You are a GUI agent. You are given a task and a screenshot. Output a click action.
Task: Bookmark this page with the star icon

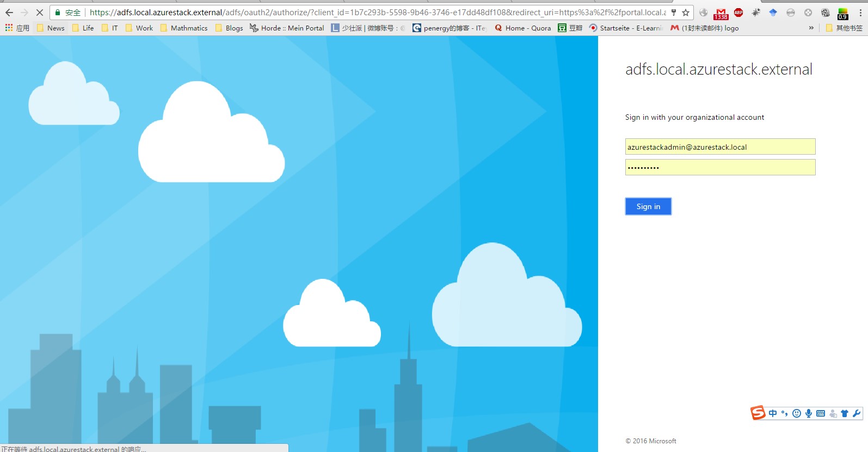(x=686, y=13)
